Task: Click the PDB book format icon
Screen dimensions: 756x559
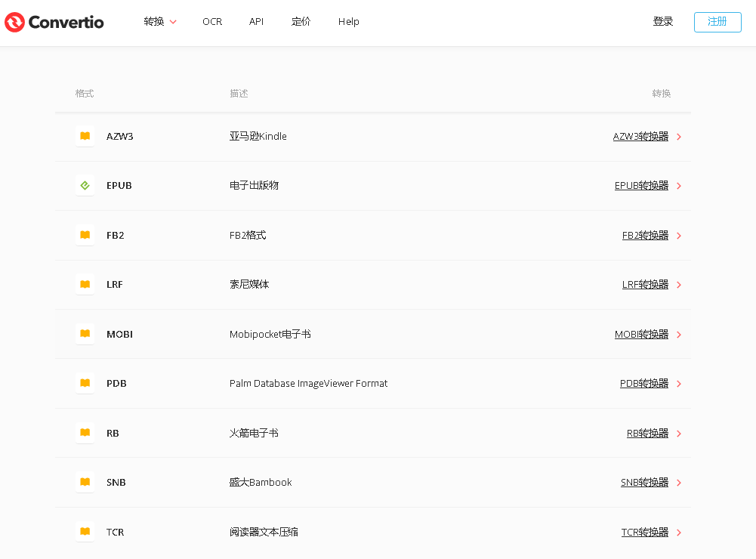Action: [x=85, y=383]
